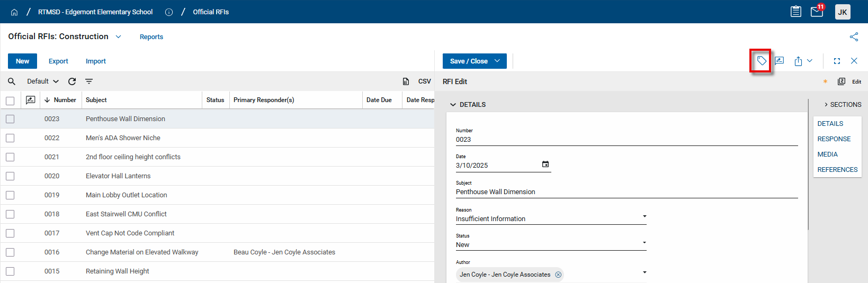The width and height of the screenshot is (868, 283).
Task: Click the share icon at top right
Action: (854, 36)
